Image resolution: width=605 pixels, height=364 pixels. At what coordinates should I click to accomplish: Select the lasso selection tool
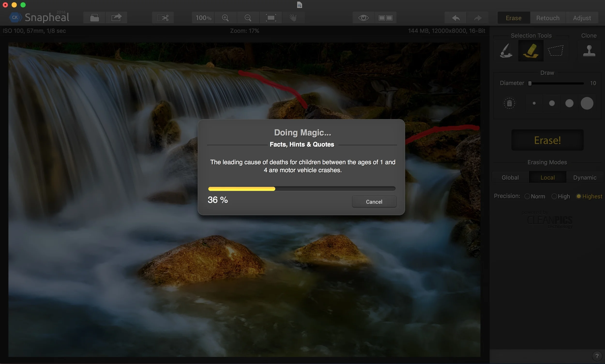pyautogui.click(x=556, y=51)
